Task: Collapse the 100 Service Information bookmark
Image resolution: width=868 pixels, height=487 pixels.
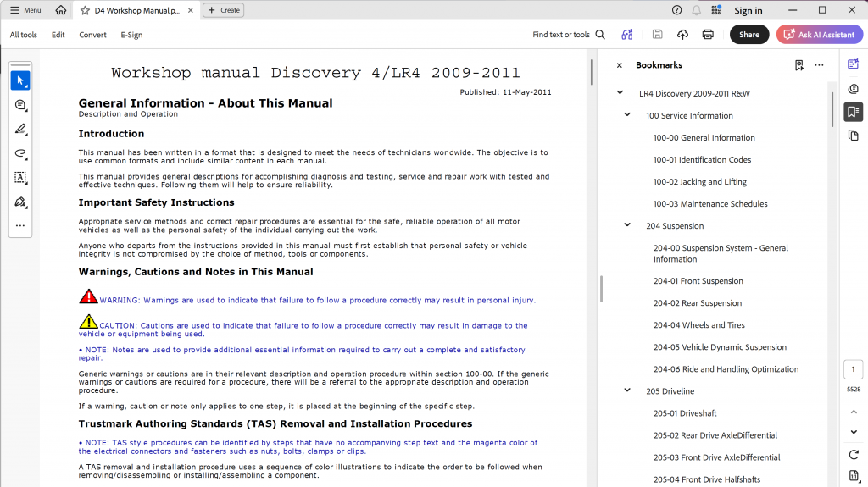Action: 627,115
